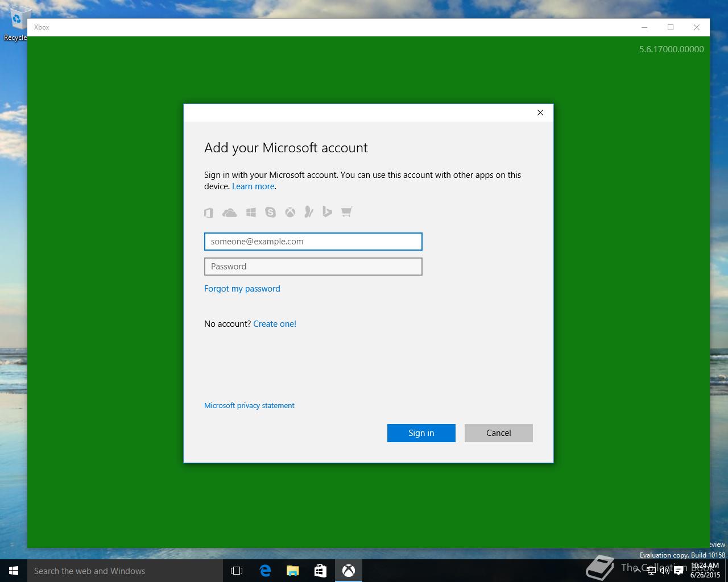Click the network icon in the system tray

click(x=651, y=571)
